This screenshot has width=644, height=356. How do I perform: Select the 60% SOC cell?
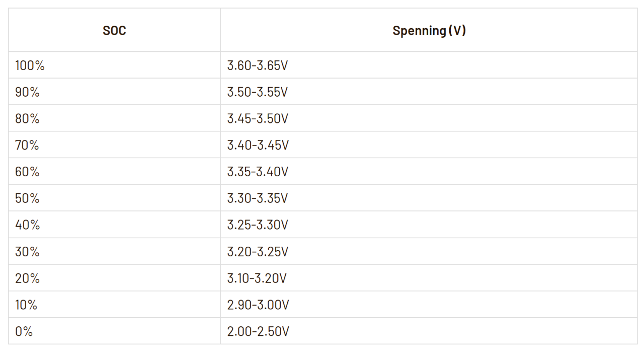point(27,172)
